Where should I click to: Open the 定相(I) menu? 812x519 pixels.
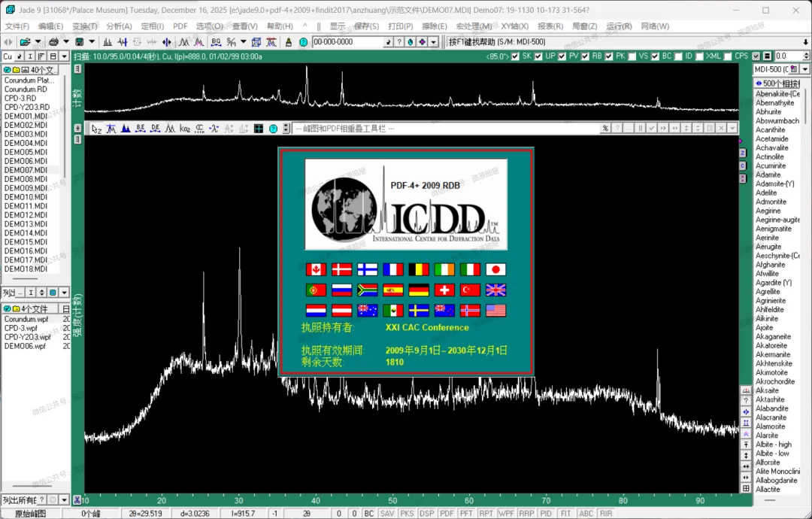(152, 26)
